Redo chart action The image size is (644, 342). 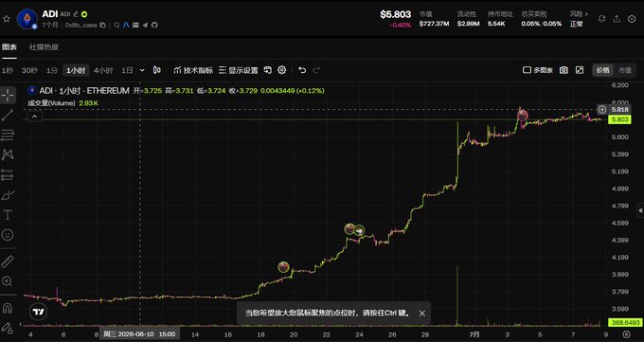click(x=316, y=70)
